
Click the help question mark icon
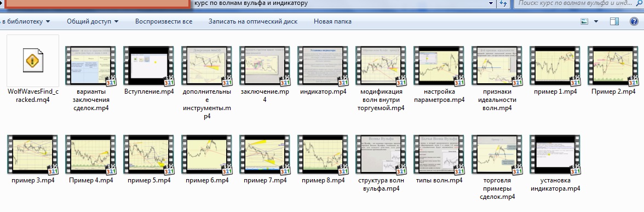634,21
